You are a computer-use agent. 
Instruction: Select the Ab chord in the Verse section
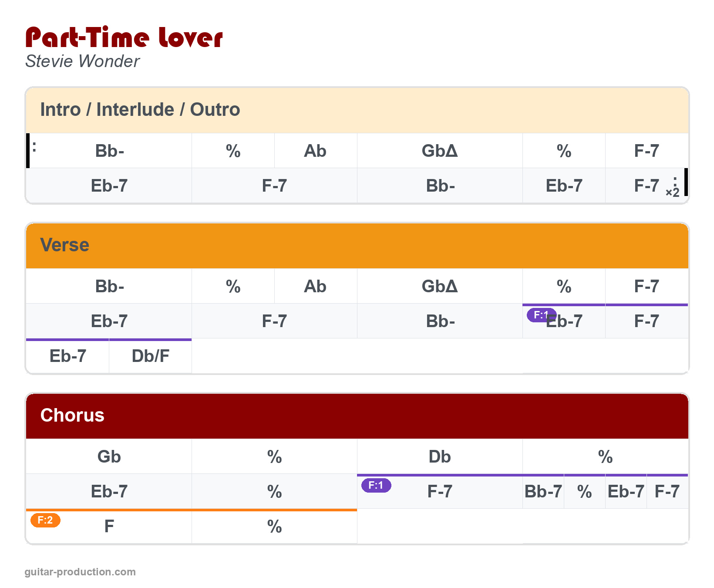click(315, 287)
